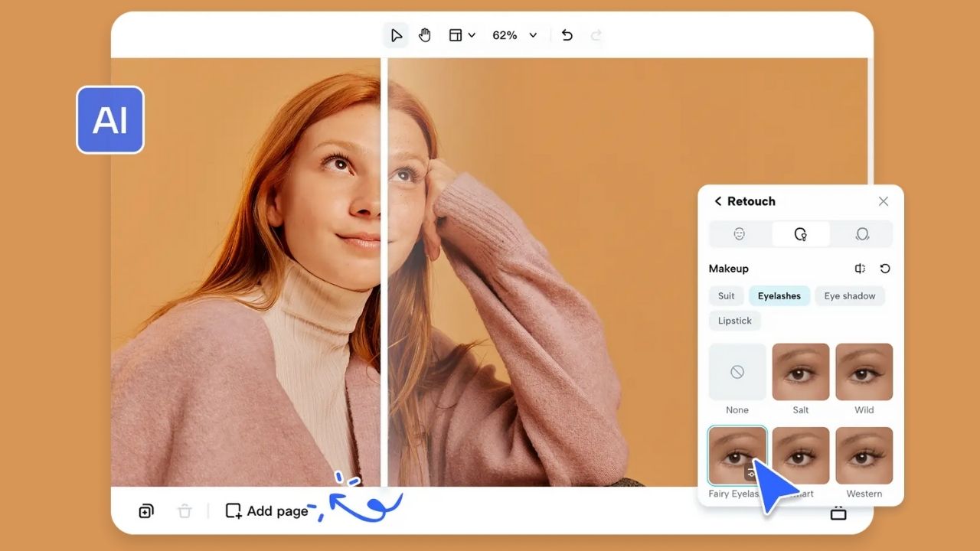Switch to the body shape tab
The height and width of the screenshot is (551, 980).
(x=863, y=233)
